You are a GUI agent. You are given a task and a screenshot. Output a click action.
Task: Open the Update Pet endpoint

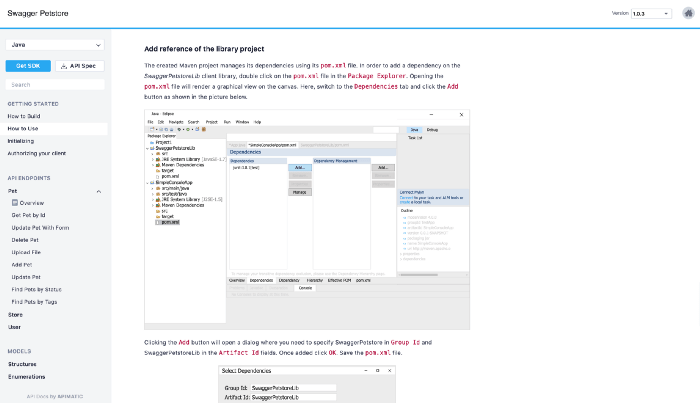click(x=26, y=277)
